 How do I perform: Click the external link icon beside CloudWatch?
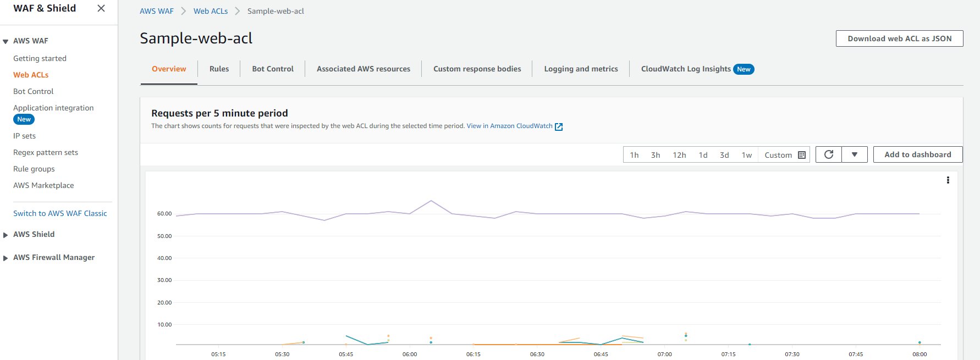(559, 126)
